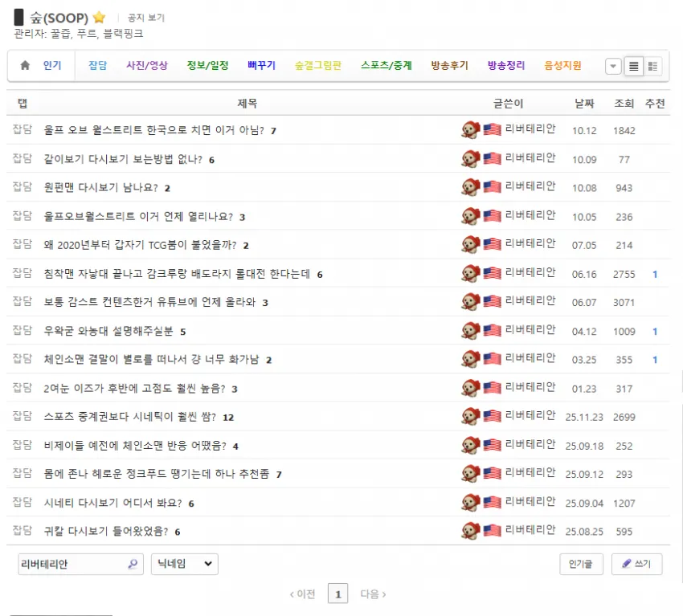This screenshot has width=683, height=616.
Task: Click the flag icon on 25.09.12 post row
Action: [493, 473]
